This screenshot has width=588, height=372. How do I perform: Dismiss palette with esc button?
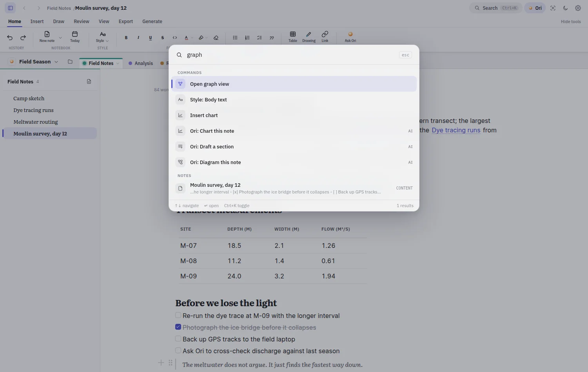pos(405,55)
